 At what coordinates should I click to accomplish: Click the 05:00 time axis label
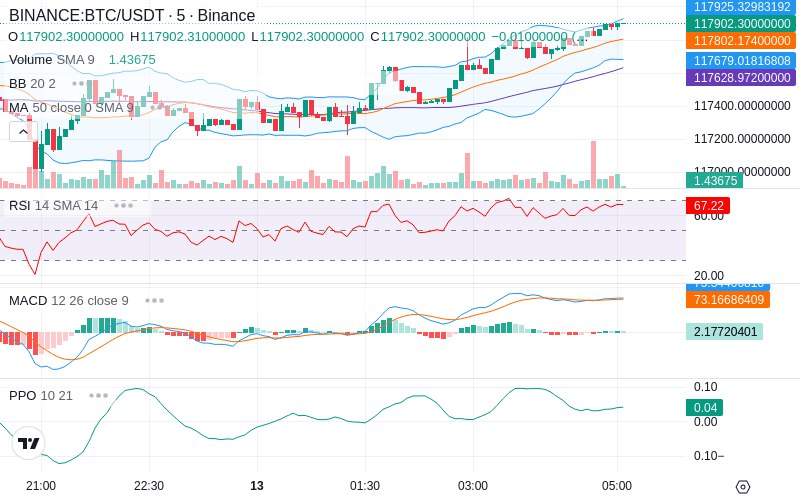point(617,486)
